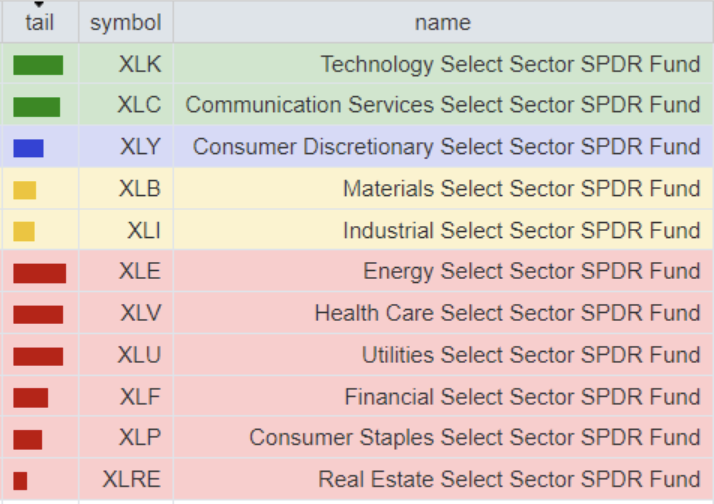Click Communication Services Select Sector SPDR Fund
Image resolution: width=714 pixels, height=504 pixels.
[443, 105]
